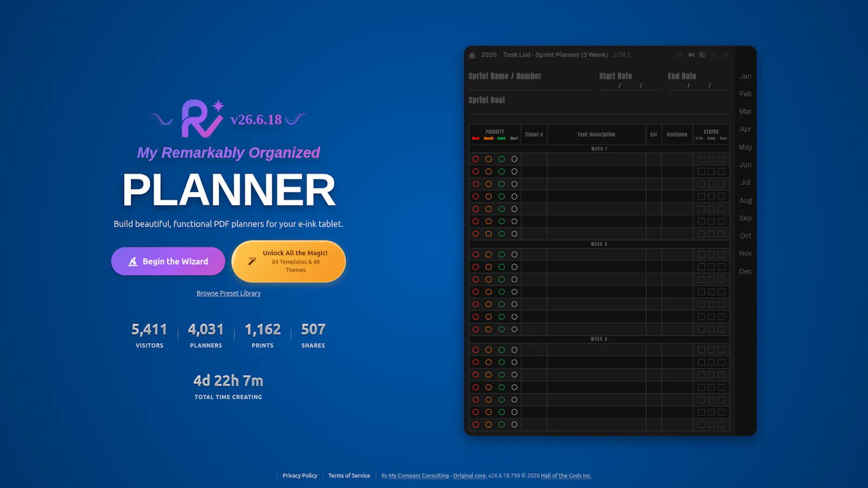Viewport: 868px width, 488px height.
Task: Select white Won't priority in Week 1 fourth row
Action: pos(514,196)
